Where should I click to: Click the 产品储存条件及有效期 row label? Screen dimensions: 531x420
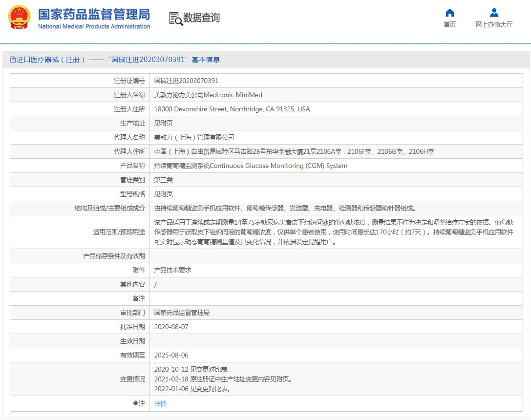tap(114, 256)
